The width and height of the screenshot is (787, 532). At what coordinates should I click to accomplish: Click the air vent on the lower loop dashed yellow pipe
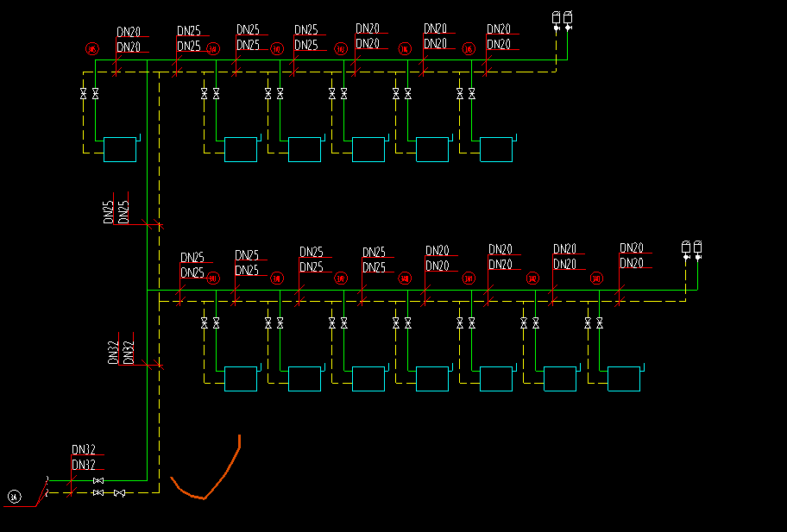click(x=686, y=250)
